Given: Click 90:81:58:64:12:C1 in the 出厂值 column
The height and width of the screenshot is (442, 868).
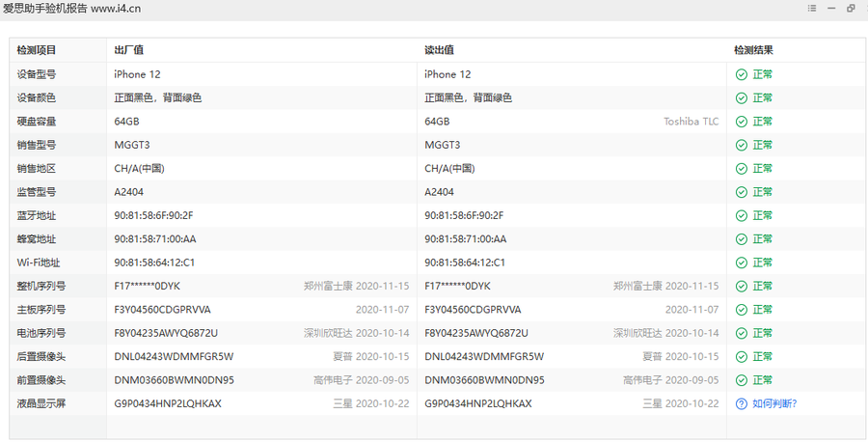Looking at the screenshot, I should pyautogui.click(x=154, y=262).
